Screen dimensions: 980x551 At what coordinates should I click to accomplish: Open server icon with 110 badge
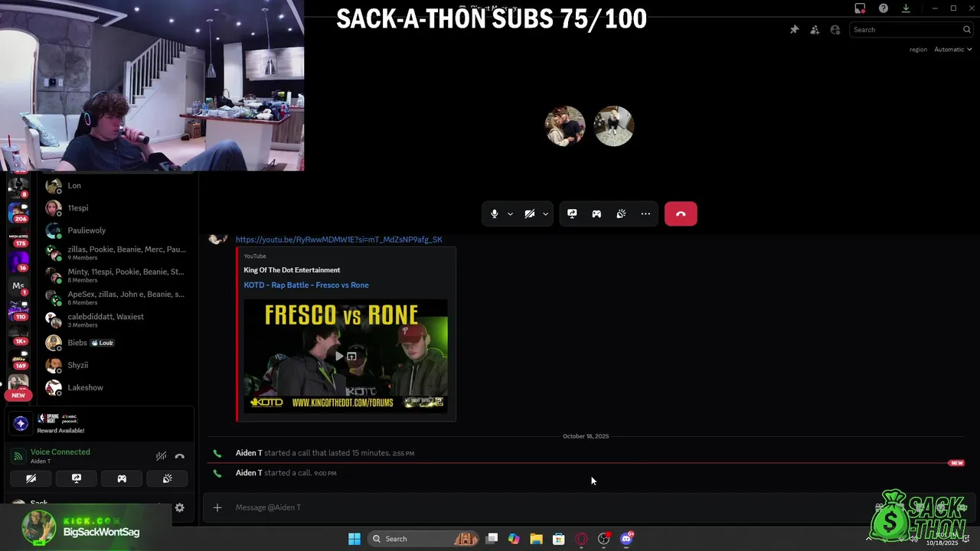tap(18, 310)
